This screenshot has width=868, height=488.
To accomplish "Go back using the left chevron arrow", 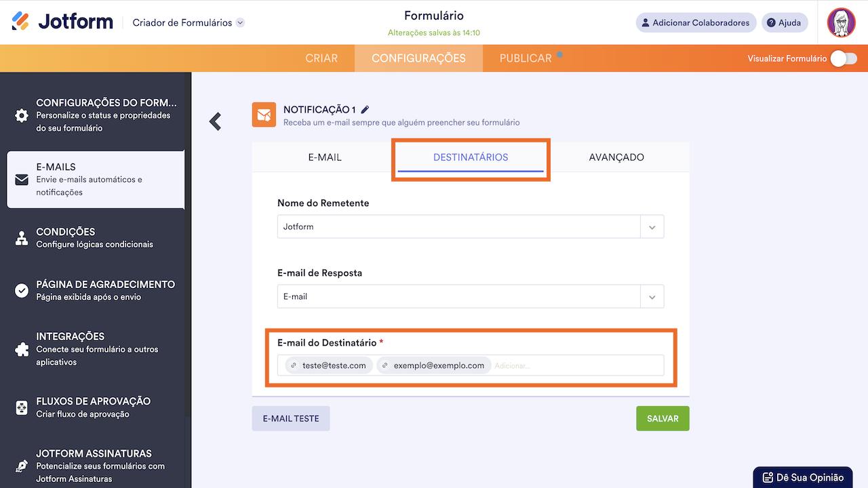I will (x=216, y=121).
